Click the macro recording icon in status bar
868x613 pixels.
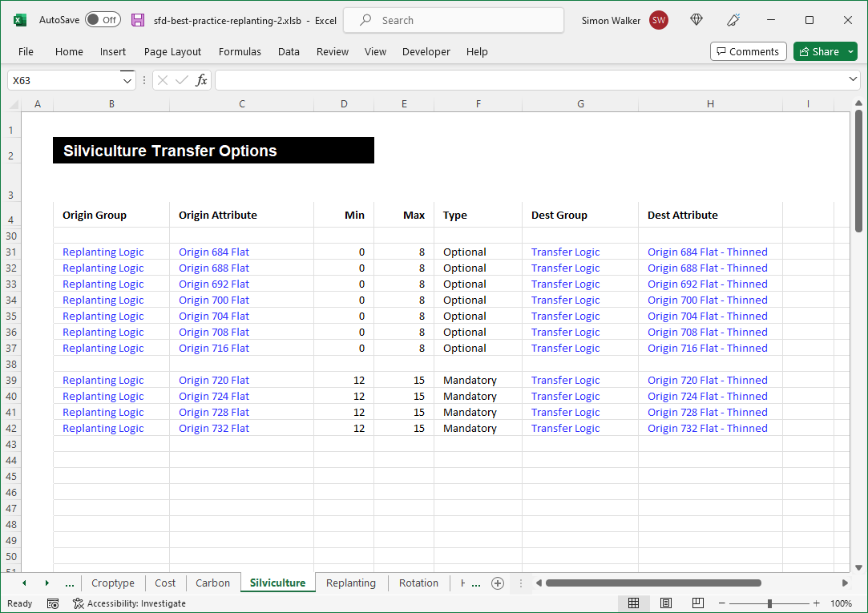[53, 603]
